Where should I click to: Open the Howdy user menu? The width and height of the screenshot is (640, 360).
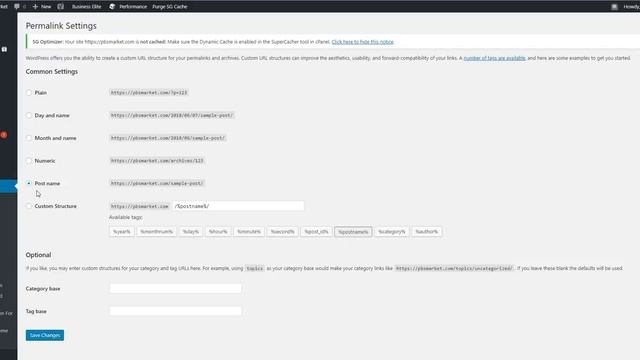coord(631,7)
